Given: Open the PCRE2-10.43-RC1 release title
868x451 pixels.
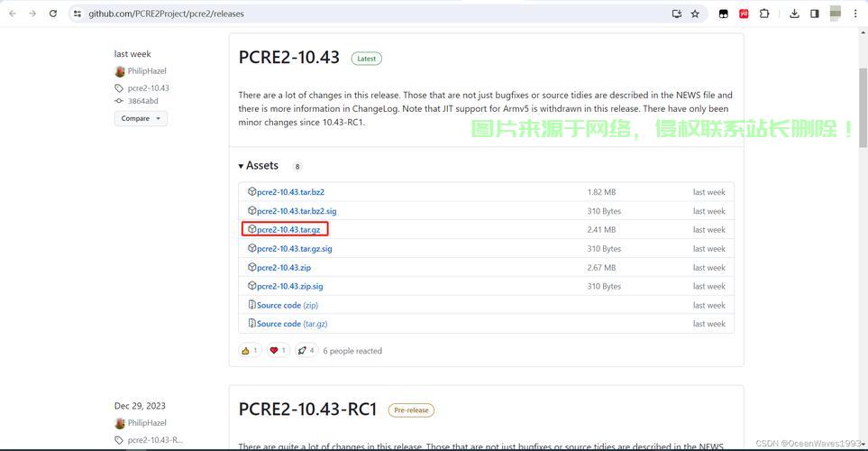Looking at the screenshot, I should pos(307,410).
